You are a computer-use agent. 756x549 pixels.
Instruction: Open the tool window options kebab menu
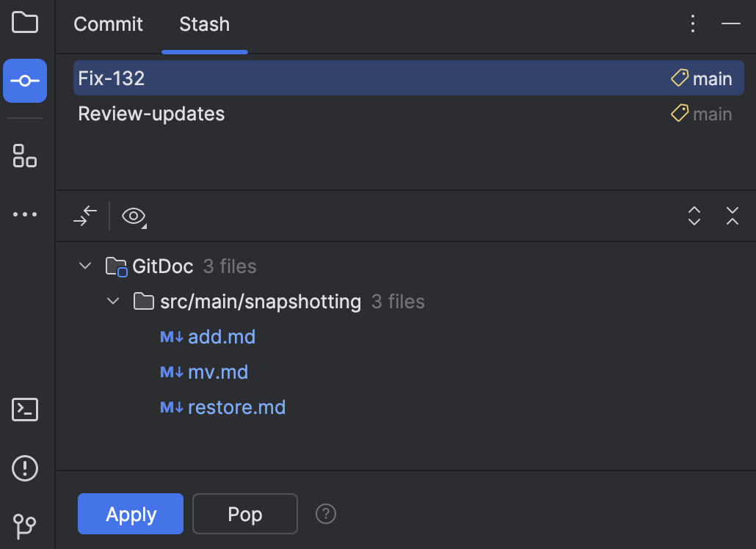click(x=692, y=23)
